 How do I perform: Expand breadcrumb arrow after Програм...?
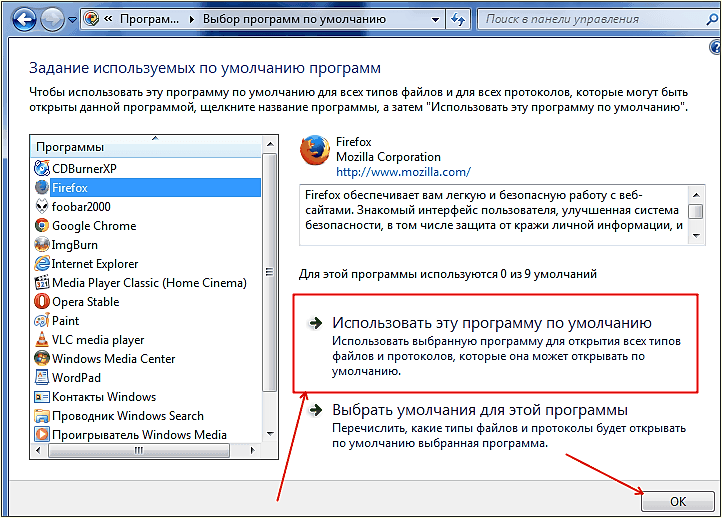192,19
